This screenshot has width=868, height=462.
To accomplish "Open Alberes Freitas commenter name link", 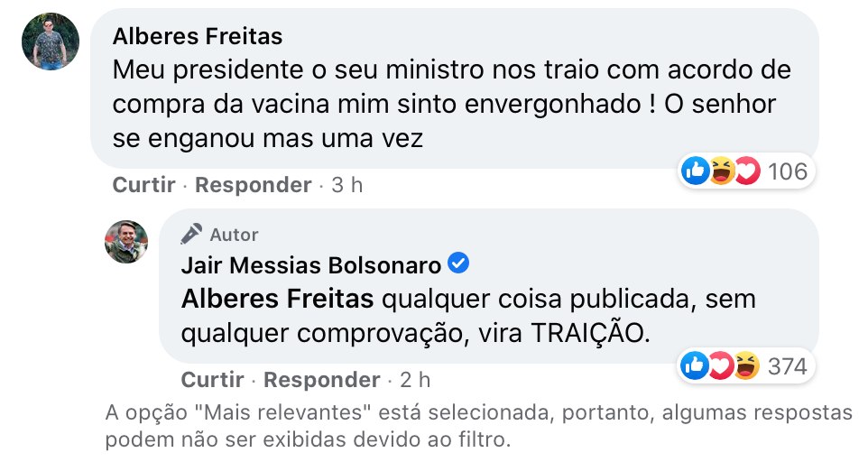I will [198, 36].
